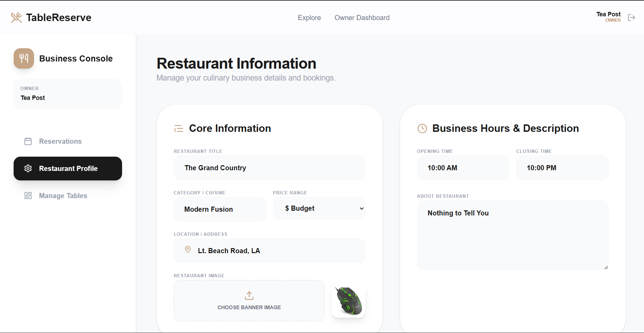Click the restaurant image thumbnail preview
Screen dimensions: 644x333
(x=348, y=301)
